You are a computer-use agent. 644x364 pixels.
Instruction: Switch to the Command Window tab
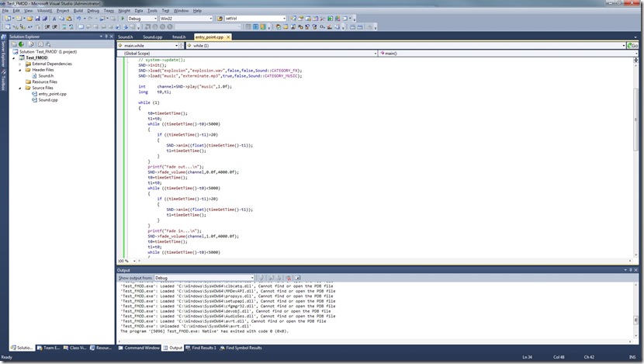(139, 348)
